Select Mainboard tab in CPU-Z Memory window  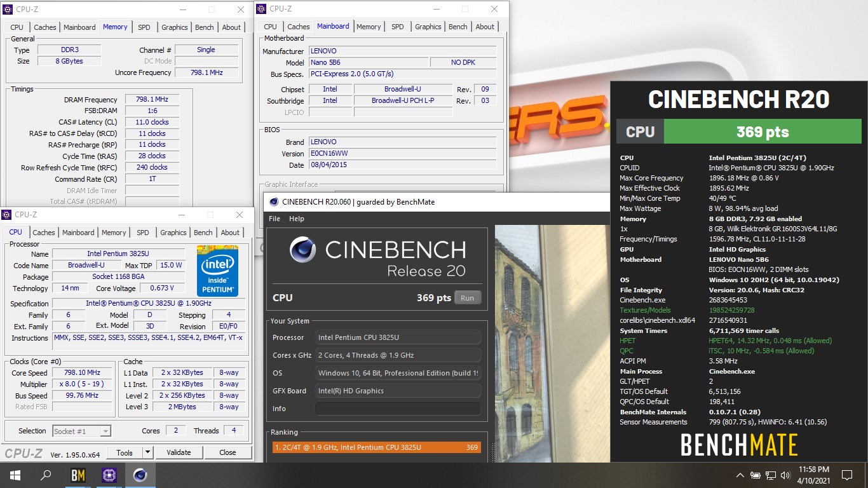(79, 27)
